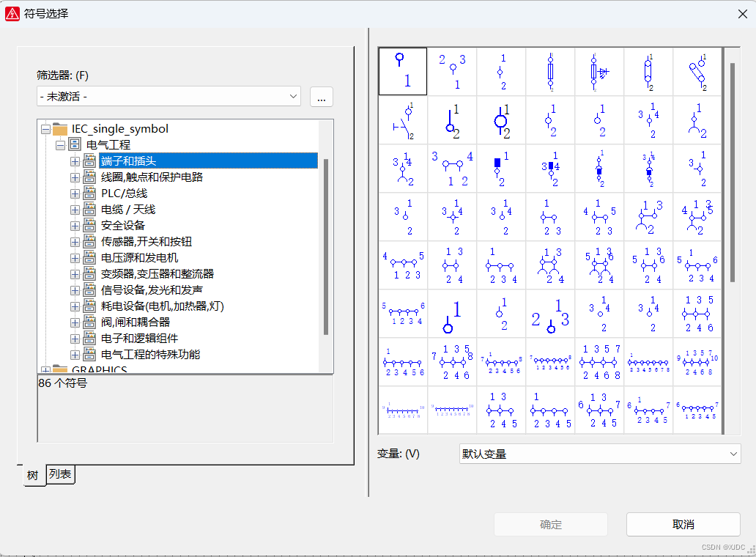The image size is (756, 557).
Task: Click the icon next to 阀,闸和耦合器
Action: point(89,322)
